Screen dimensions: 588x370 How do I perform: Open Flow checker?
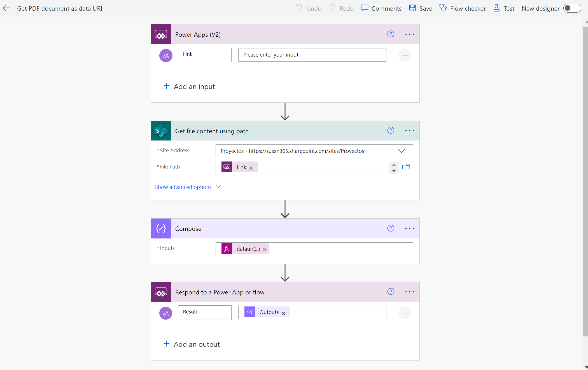point(462,8)
